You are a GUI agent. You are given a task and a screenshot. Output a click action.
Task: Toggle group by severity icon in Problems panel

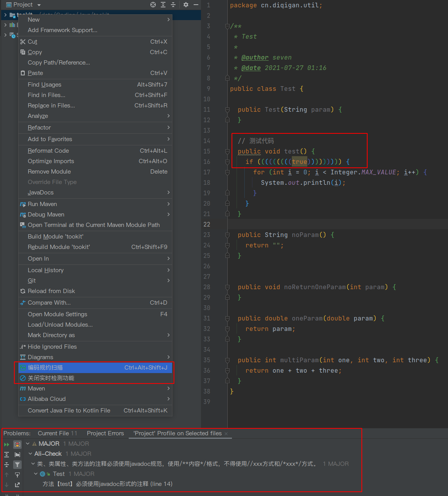(x=17, y=445)
